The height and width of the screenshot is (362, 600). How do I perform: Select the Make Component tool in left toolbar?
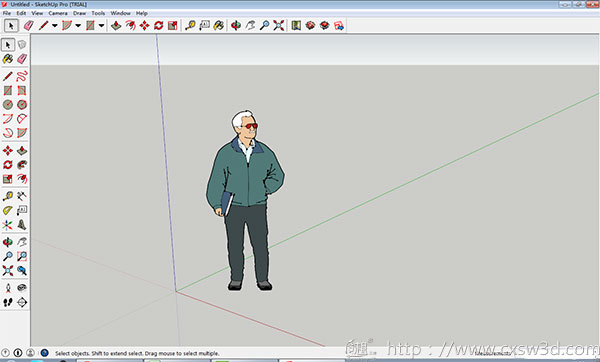[x=22, y=45]
